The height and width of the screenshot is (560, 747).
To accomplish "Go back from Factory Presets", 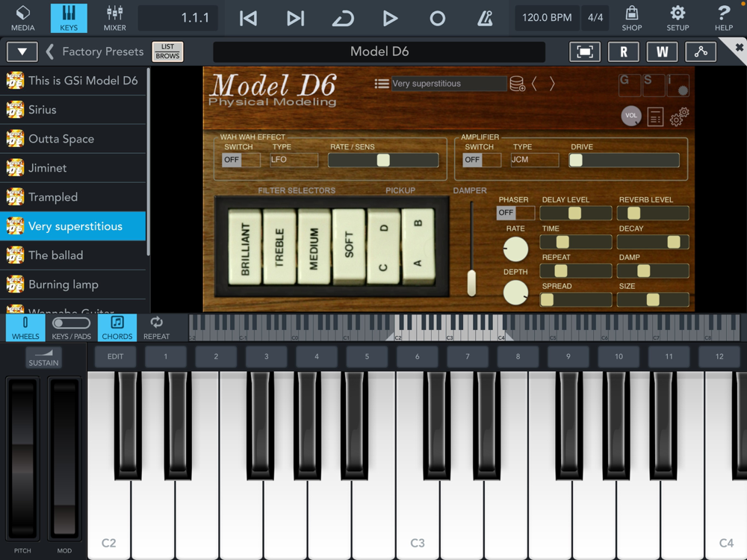I will click(49, 52).
